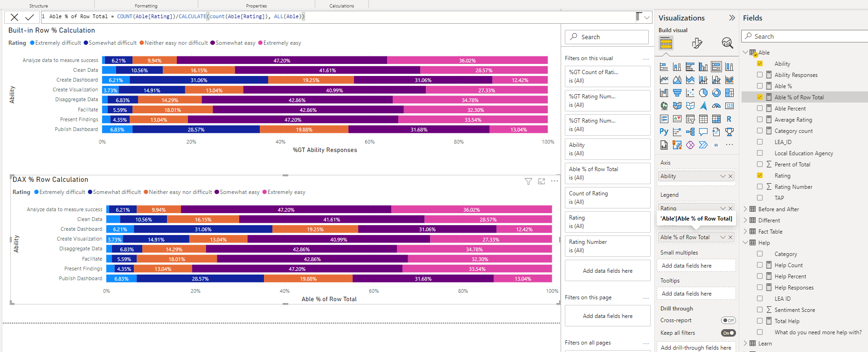Collapse the Help table
Screen dimensions: 868x352
[745, 242]
